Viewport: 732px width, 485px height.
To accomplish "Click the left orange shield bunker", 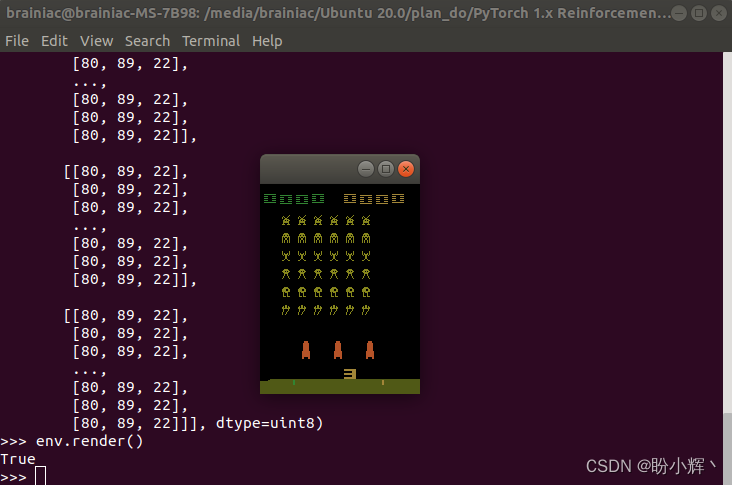I will [306, 350].
